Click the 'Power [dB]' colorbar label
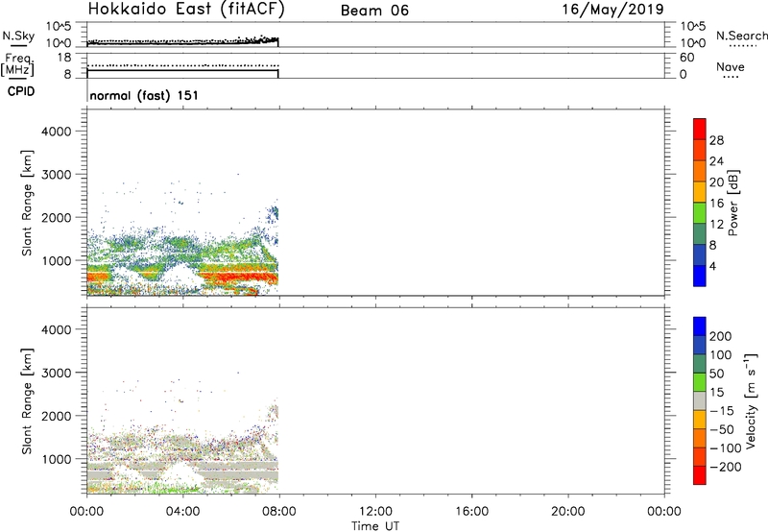768x532 pixels. [x=733, y=203]
